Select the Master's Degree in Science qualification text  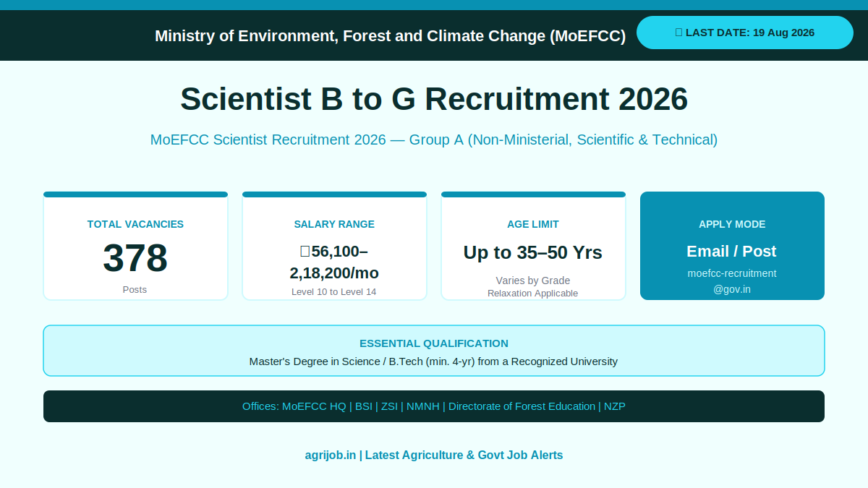pos(434,361)
